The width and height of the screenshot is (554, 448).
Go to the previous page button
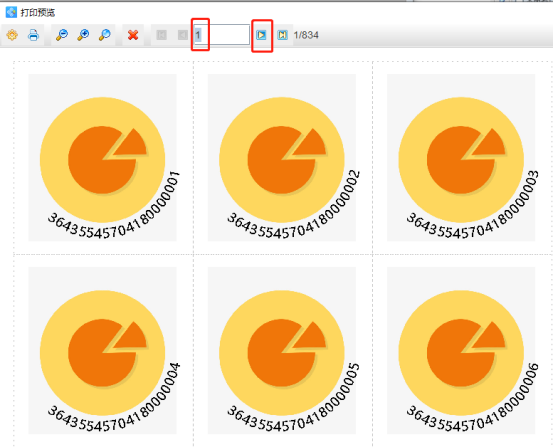(183, 35)
